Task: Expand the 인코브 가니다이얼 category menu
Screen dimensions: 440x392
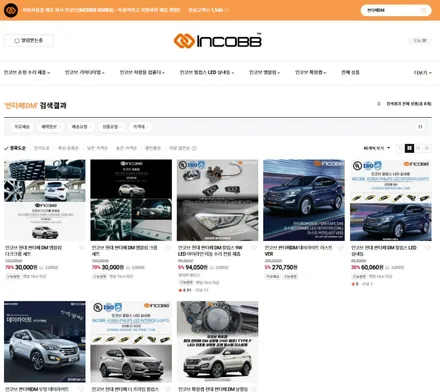Action: 84,72
